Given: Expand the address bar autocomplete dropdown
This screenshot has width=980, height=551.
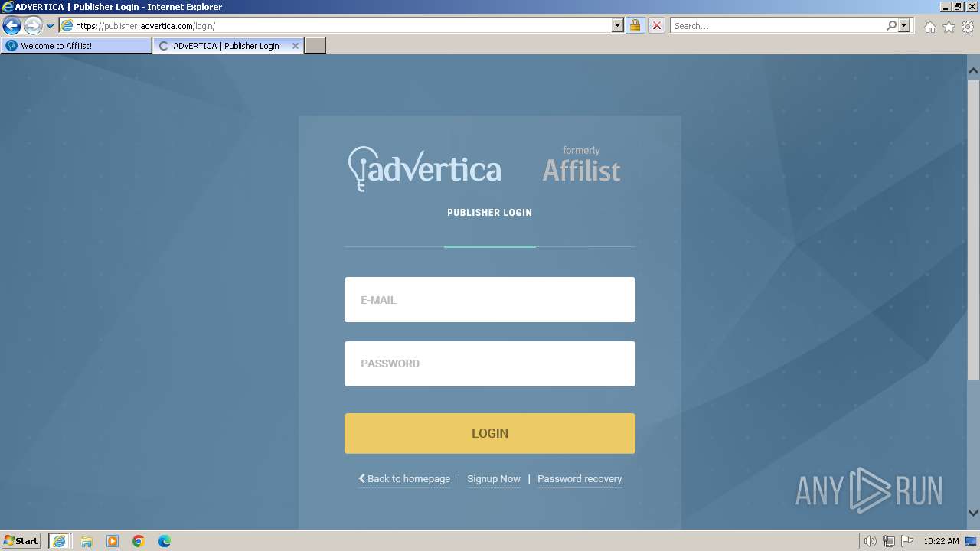Looking at the screenshot, I should click(x=618, y=25).
